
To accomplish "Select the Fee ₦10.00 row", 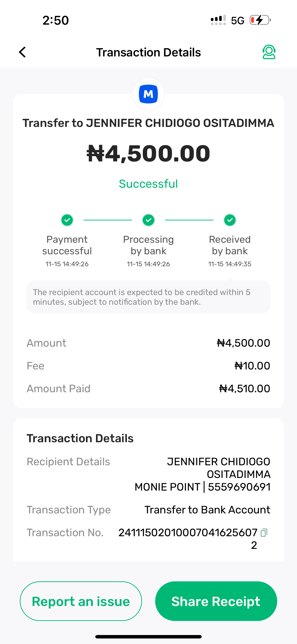I will click(148, 366).
